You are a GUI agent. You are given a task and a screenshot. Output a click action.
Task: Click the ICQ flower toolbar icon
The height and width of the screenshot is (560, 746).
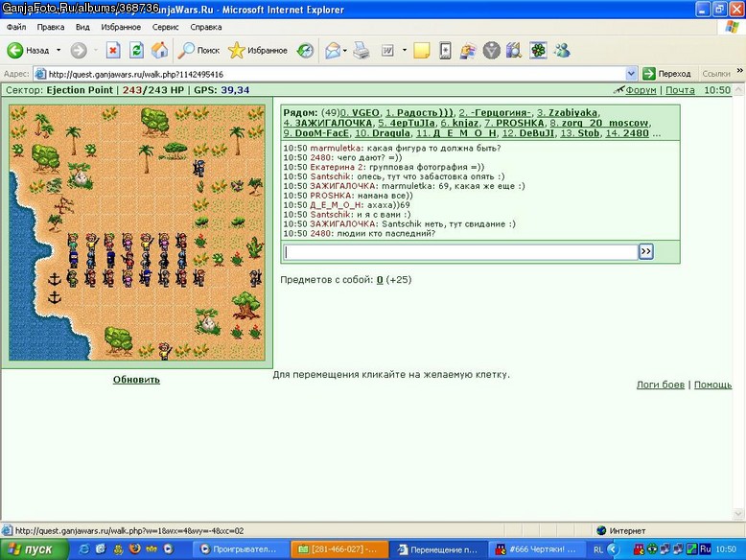(538, 50)
